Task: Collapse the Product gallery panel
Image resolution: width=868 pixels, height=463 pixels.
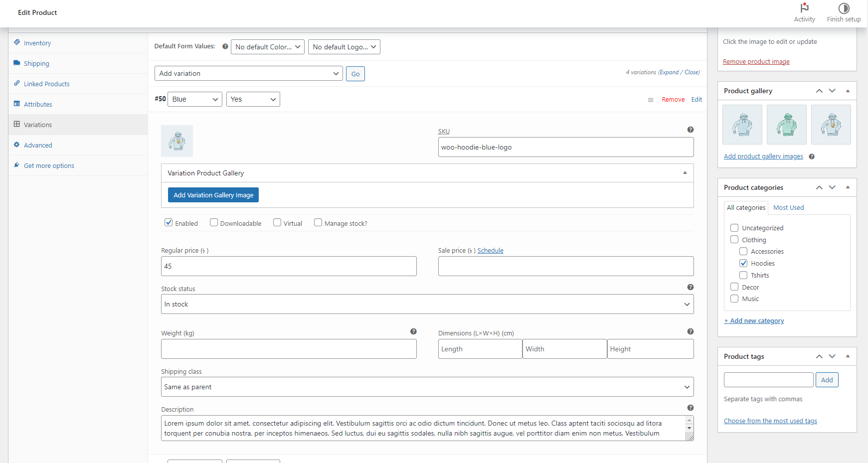Action: tap(848, 91)
